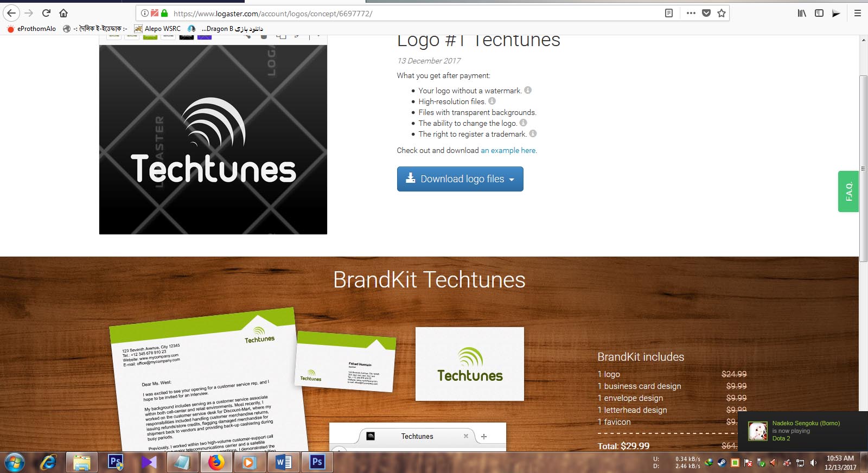Click info icon beside register a trademark

coord(533,133)
